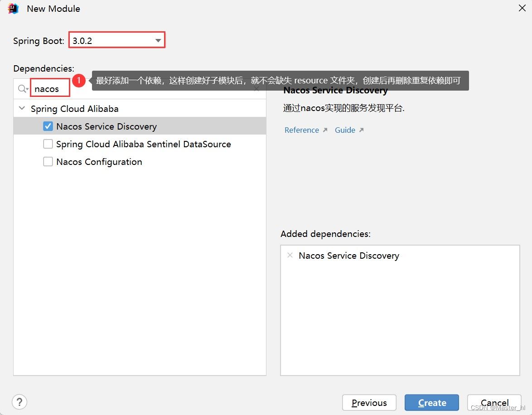Image resolution: width=532 pixels, height=415 pixels.
Task: Click the IntelliJ IDEA logo in title bar
Action: [13, 9]
